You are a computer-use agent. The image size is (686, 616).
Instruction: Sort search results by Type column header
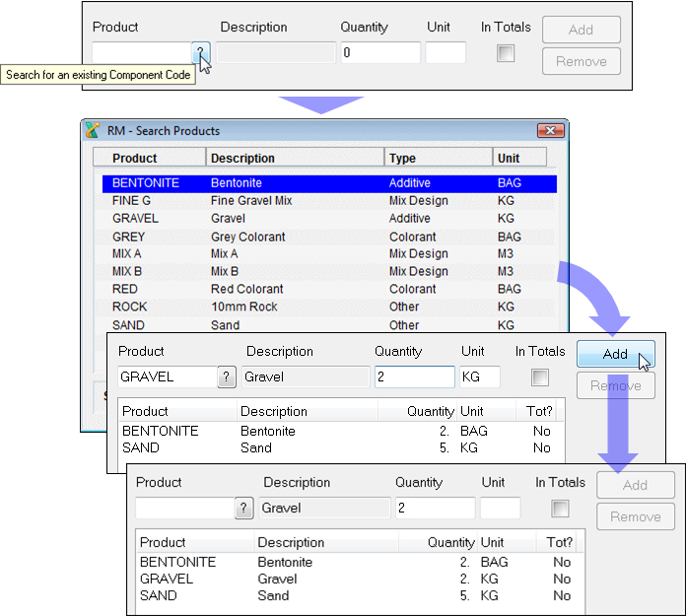point(439,158)
